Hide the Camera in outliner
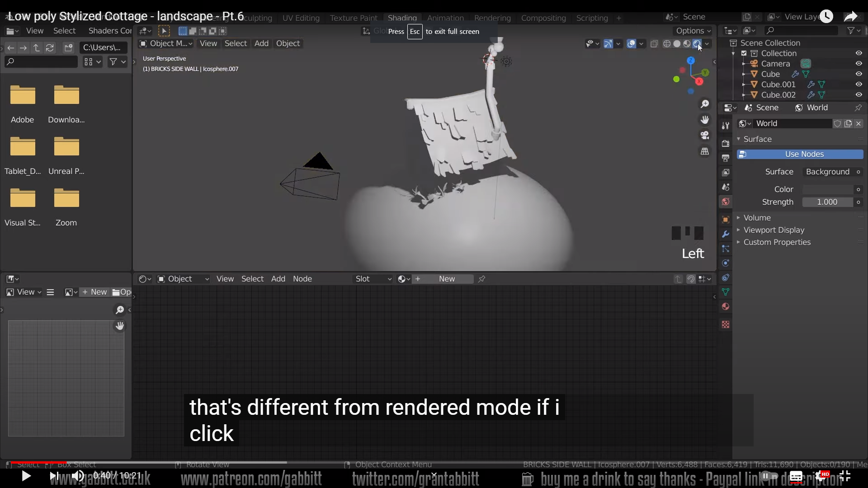The width and height of the screenshot is (868, 488). pos(859,64)
